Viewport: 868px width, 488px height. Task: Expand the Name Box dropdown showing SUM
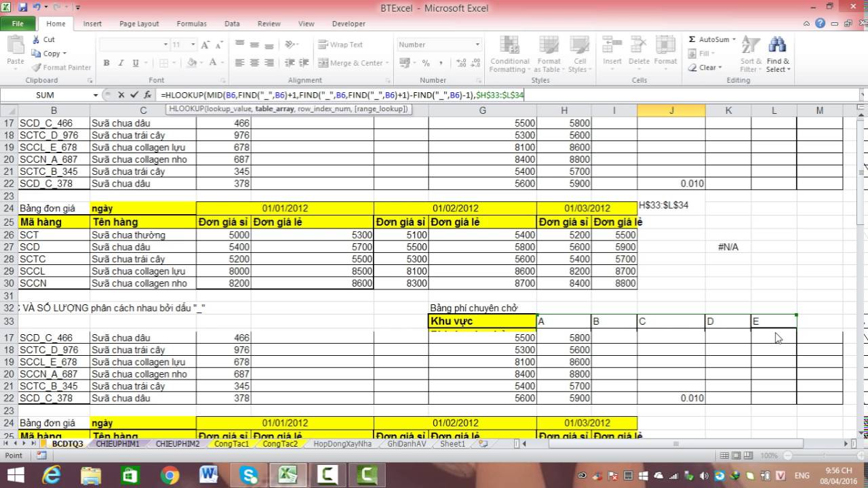pyautogui.click(x=94, y=95)
